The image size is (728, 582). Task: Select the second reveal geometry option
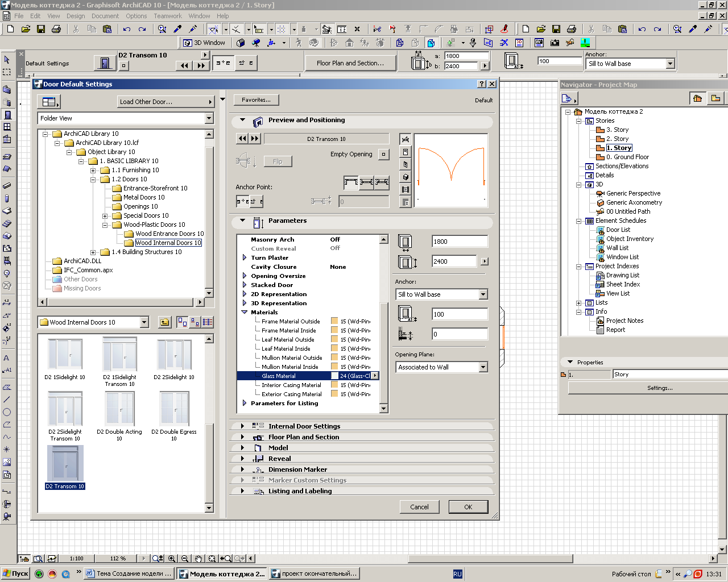(367, 182)
